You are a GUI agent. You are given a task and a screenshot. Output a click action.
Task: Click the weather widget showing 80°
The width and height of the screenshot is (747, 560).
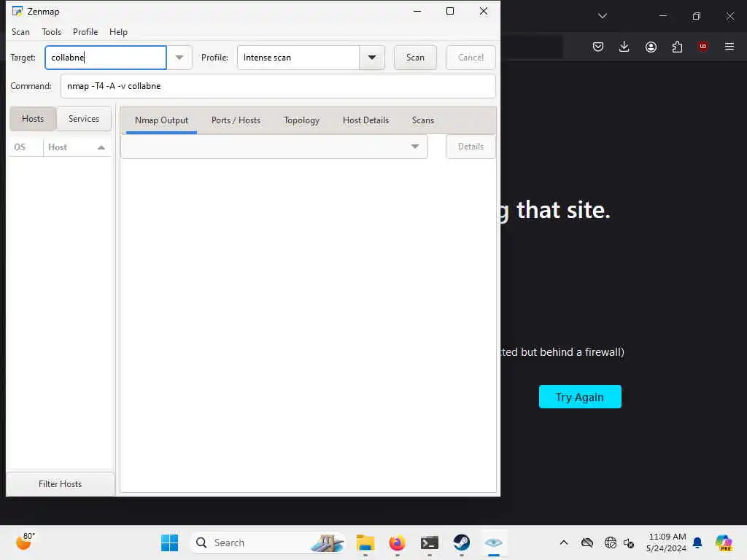pyautogui.click(x=25, y=542)
